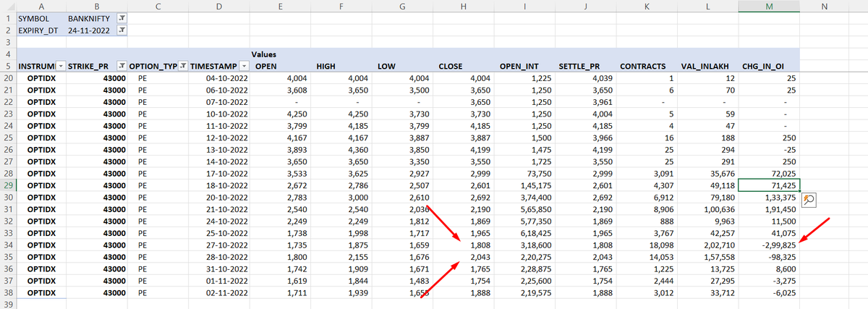Click the CHG_IN_OI column header

764,66
